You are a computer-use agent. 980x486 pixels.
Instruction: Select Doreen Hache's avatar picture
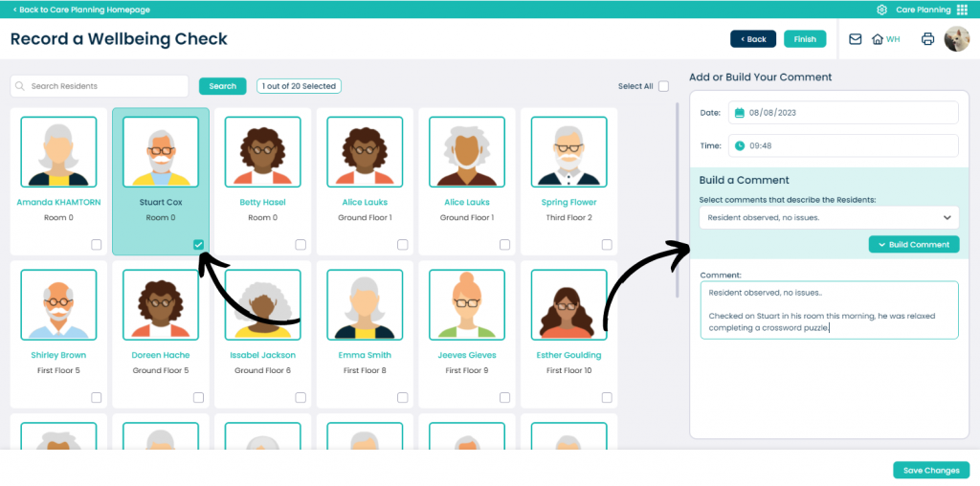[161, 305]
